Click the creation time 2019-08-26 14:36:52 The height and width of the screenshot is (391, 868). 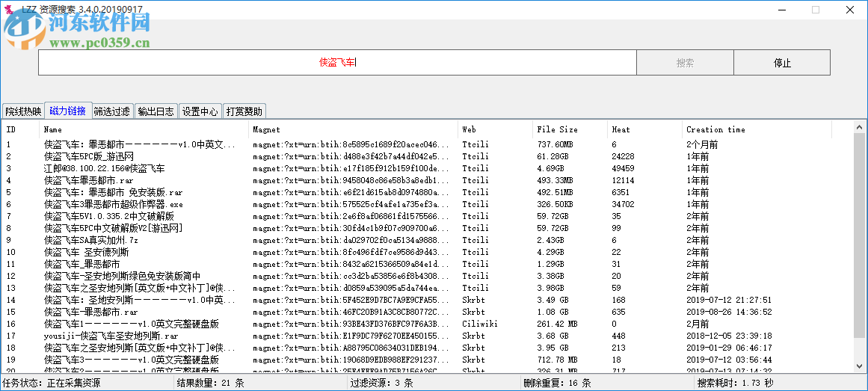pyautogui.click(x=729, y=312)
